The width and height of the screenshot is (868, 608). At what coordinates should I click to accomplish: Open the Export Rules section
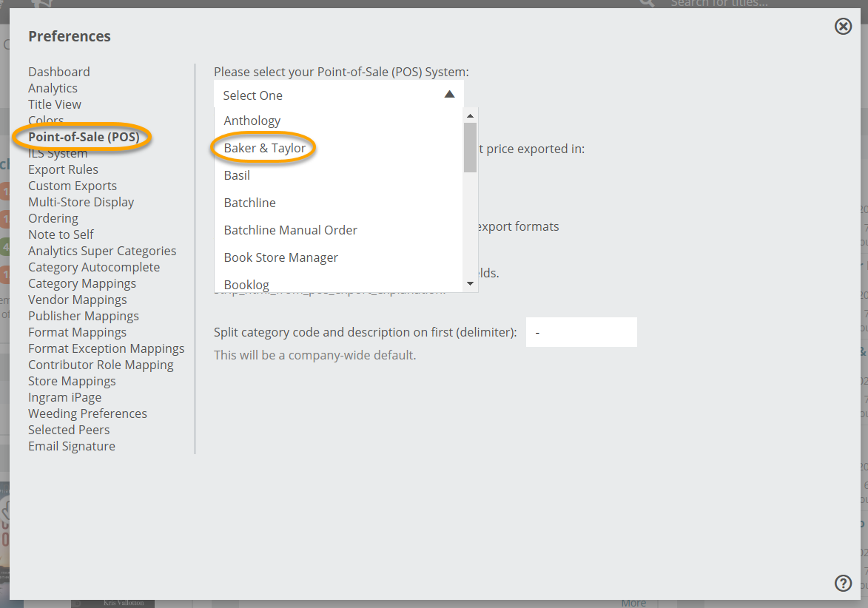click(x=63, y=169)
